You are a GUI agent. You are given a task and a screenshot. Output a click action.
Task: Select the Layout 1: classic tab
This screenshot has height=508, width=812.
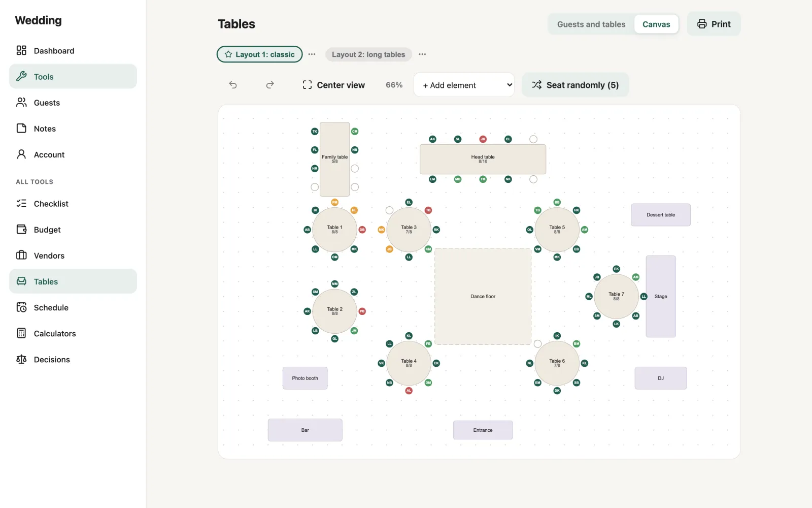pos(260,54)
